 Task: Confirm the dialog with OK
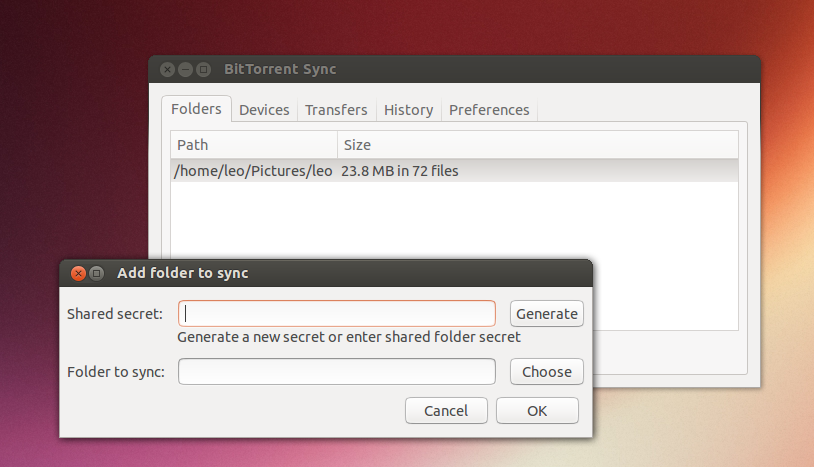coord(537,411)
